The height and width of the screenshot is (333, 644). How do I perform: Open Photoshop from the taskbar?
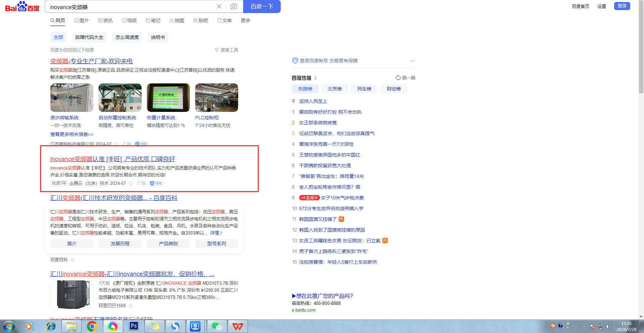pos(133,326)
